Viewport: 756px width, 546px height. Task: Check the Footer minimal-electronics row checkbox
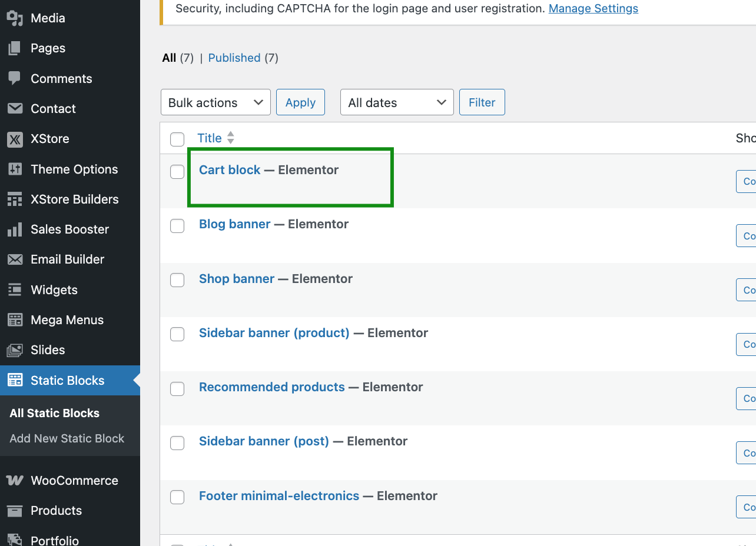click(x=177, y=497)
